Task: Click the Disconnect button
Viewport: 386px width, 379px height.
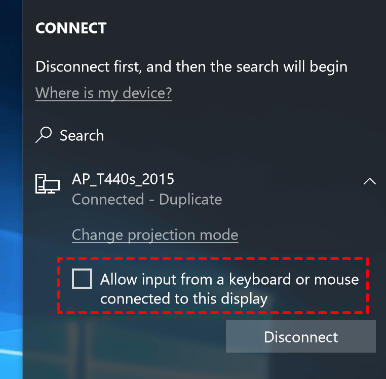Action: pos(301,337)
